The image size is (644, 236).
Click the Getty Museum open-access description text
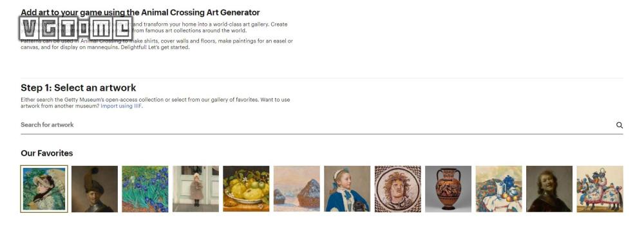point(155,103)
